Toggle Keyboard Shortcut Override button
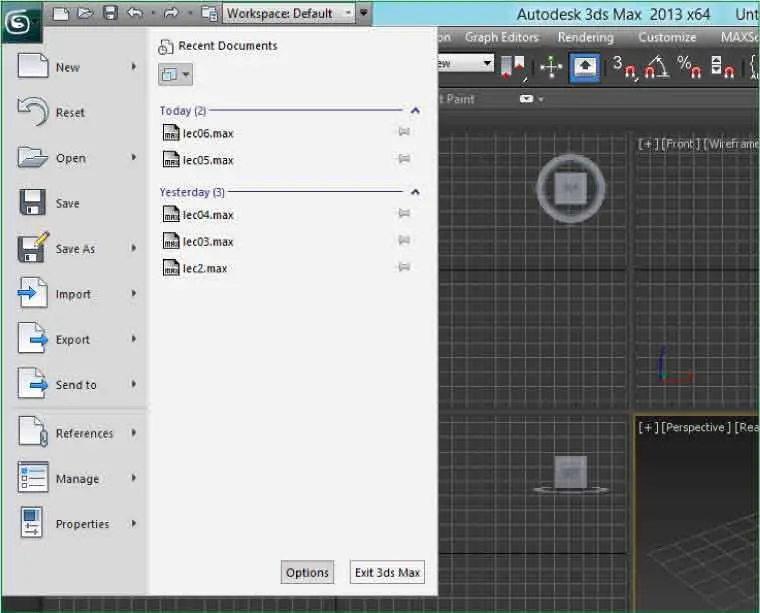 (x=585, y=67)
